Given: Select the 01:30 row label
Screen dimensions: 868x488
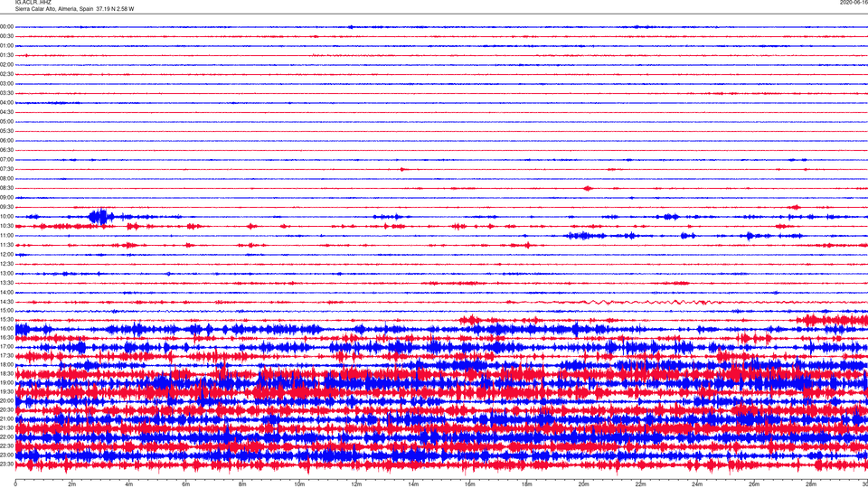Looking at the screenshot, I should 6,55.
